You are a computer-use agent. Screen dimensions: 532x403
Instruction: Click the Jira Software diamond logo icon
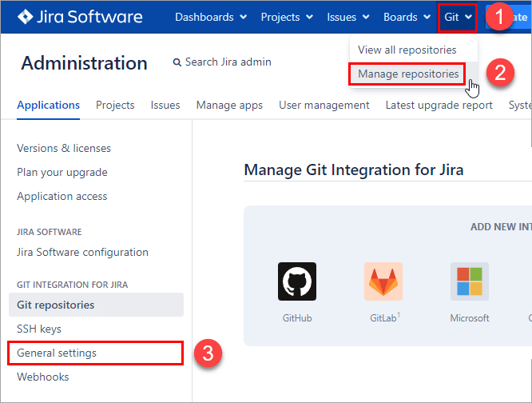tap(25, 17)
